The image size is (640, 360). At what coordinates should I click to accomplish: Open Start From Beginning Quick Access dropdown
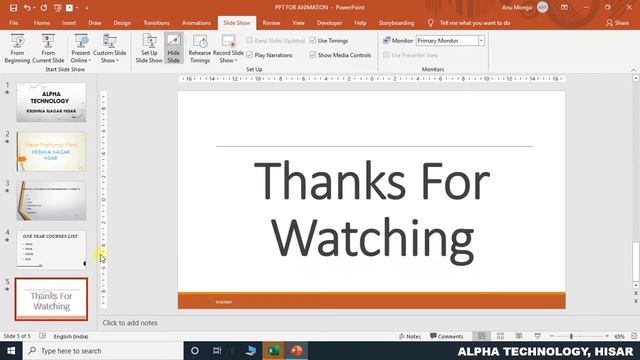click(77, 7)
